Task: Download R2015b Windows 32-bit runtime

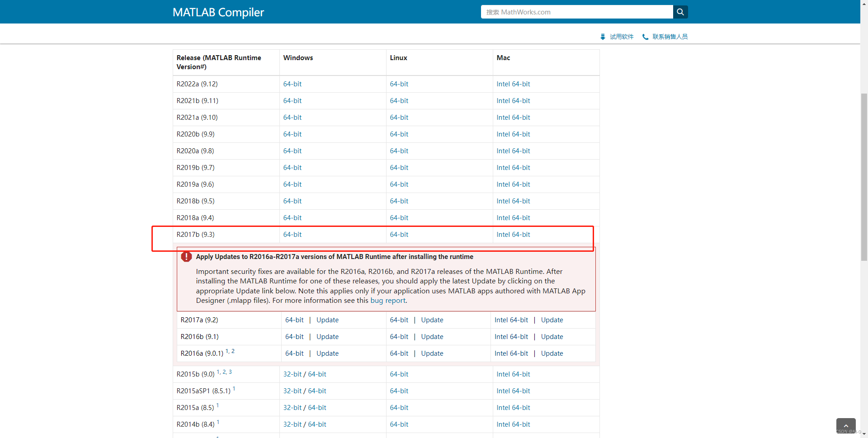Action: (x=292, y=374)
